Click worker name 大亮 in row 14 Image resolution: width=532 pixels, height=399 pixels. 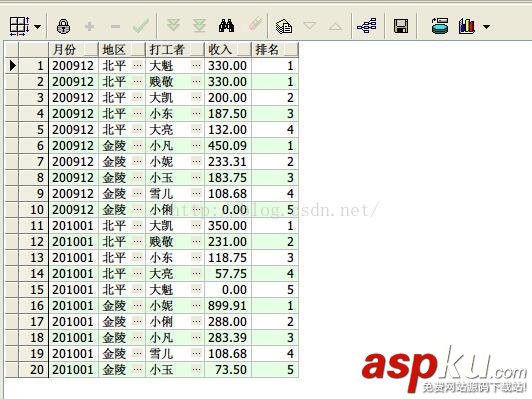[x=162, y=273]
